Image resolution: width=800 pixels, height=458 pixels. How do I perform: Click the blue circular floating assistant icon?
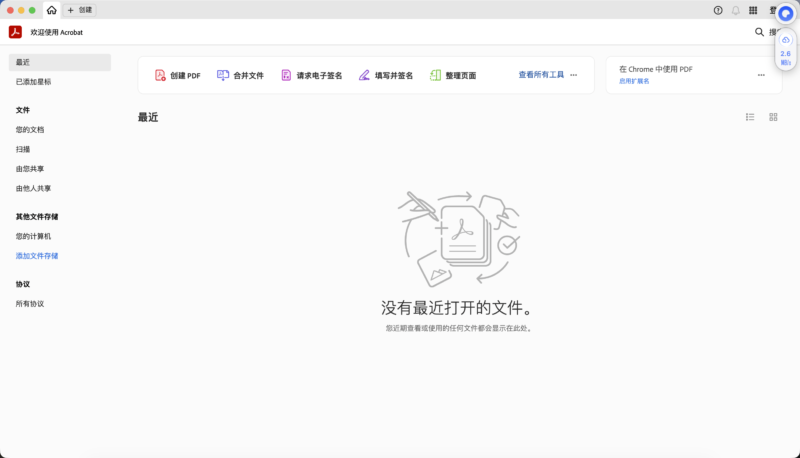tap(786, 14)
